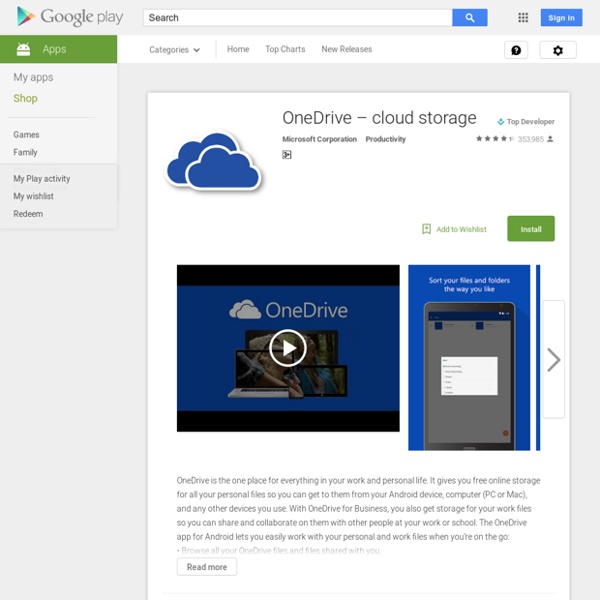
Task: Play the OneDrive promo video
Action: [x=288, y=348]
